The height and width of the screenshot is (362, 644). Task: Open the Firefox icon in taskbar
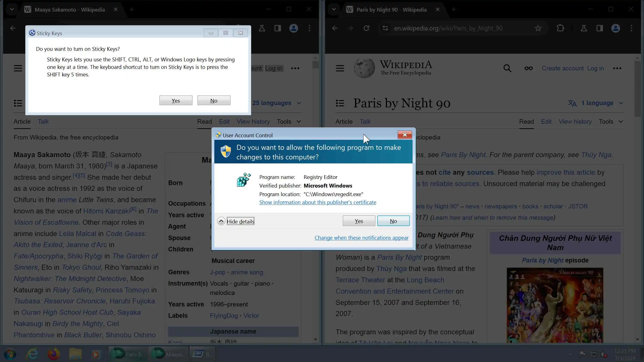pyautogui.click(x=54, y=354)
